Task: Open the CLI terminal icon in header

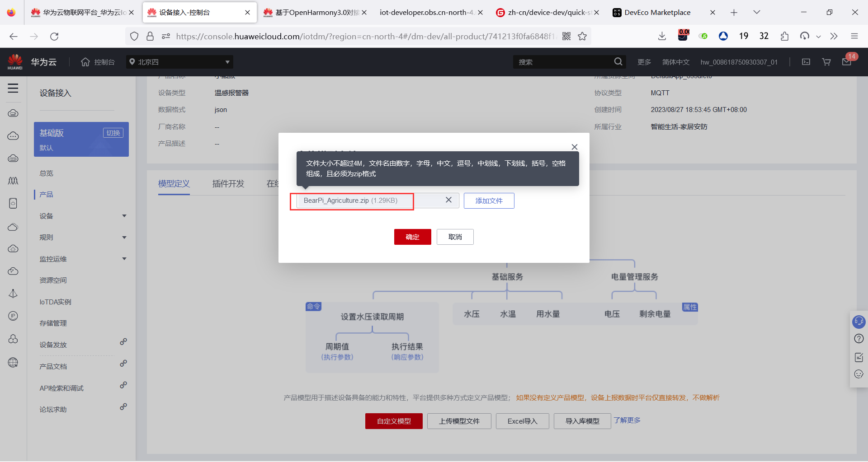Action: [806, 61]
